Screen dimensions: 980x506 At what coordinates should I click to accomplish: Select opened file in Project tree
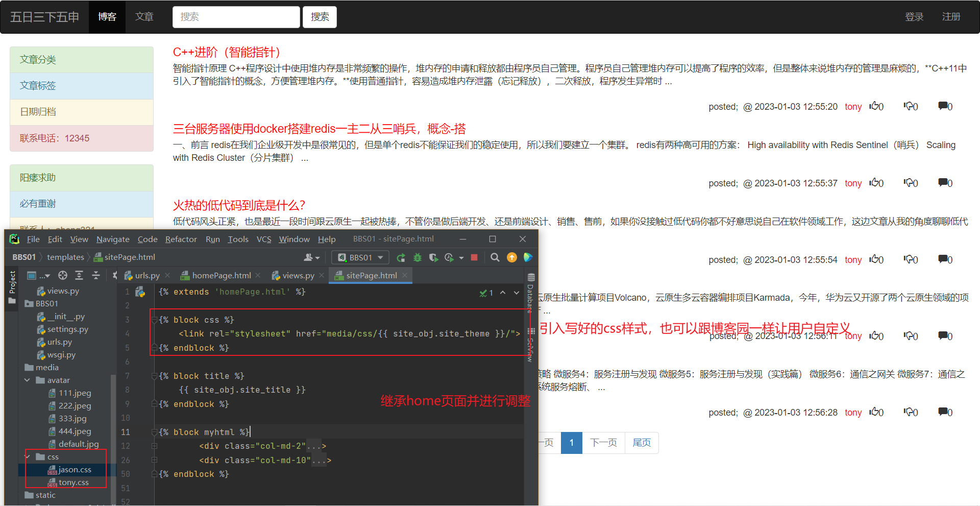tap(63, 276)
